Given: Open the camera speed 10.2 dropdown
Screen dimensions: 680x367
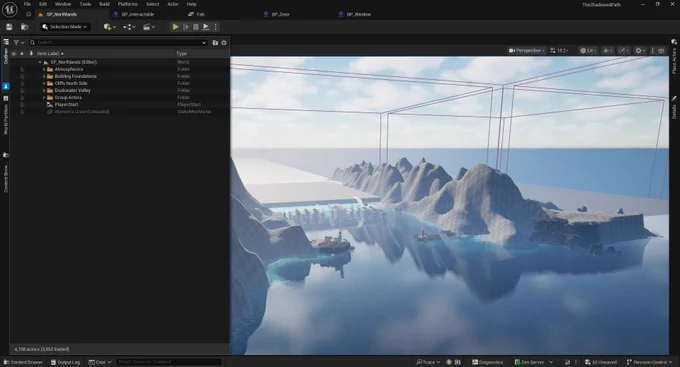Looking at the screenshot, I should pos(559,51).
